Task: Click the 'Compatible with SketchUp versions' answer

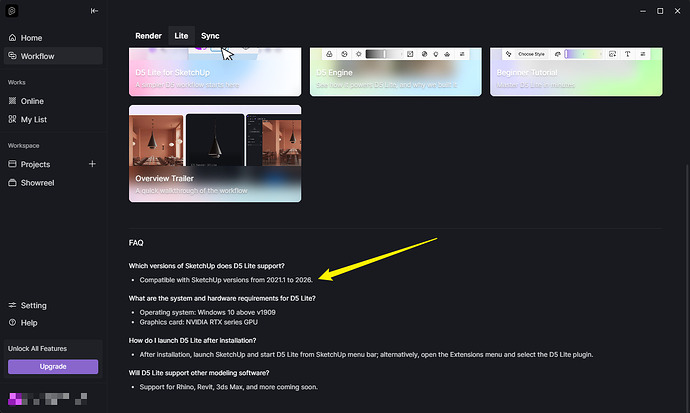Action: [226, 280]
